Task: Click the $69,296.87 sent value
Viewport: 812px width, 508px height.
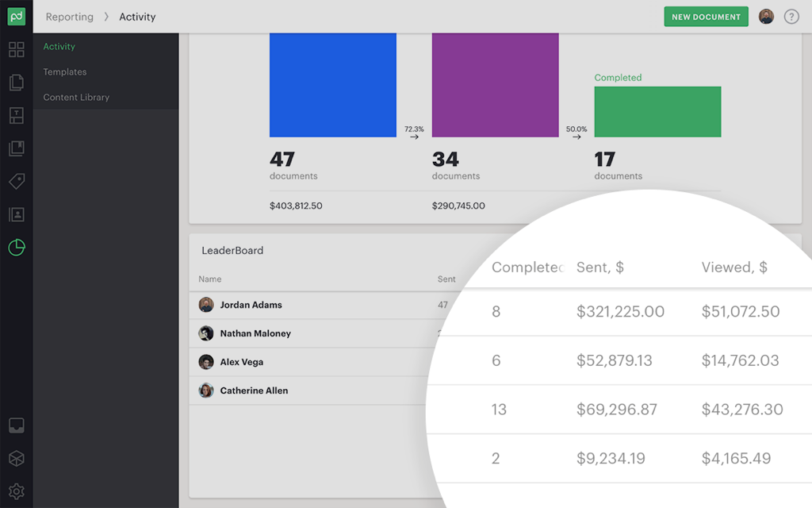Action: [617, 410]
